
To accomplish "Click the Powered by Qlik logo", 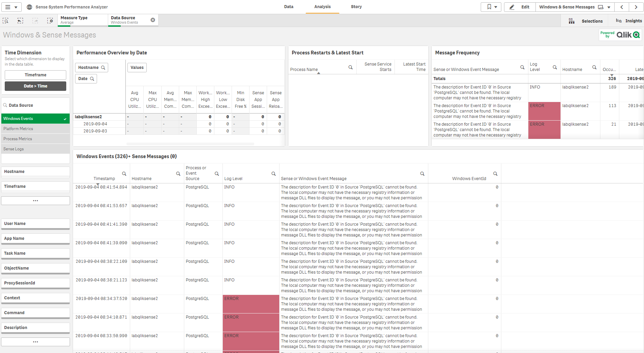I will [x=620, y=34].
